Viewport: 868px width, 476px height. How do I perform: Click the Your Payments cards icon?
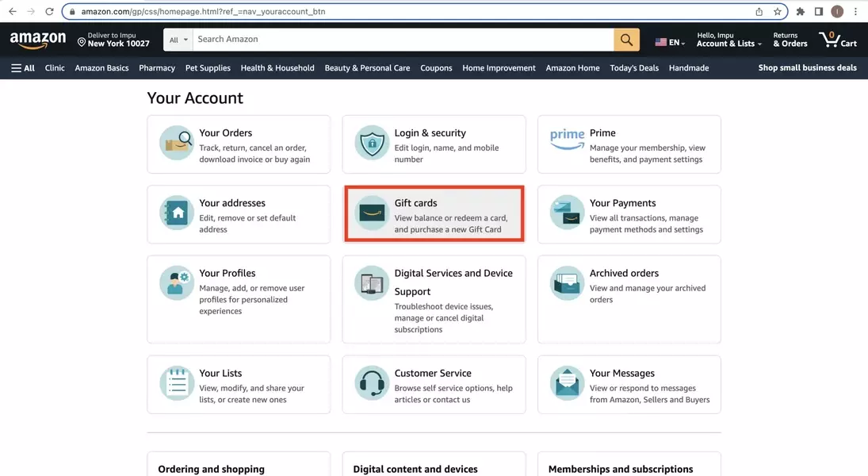567,213
